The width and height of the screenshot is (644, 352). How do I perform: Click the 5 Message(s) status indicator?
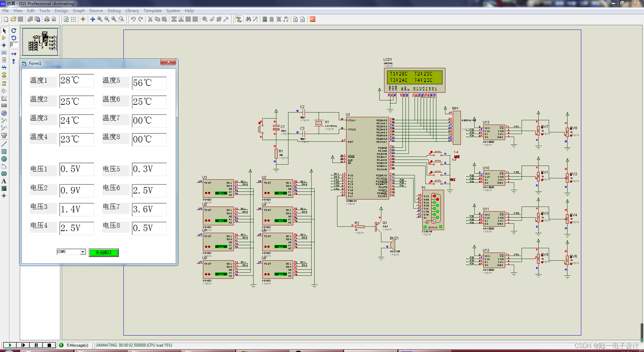coord(74,345)
